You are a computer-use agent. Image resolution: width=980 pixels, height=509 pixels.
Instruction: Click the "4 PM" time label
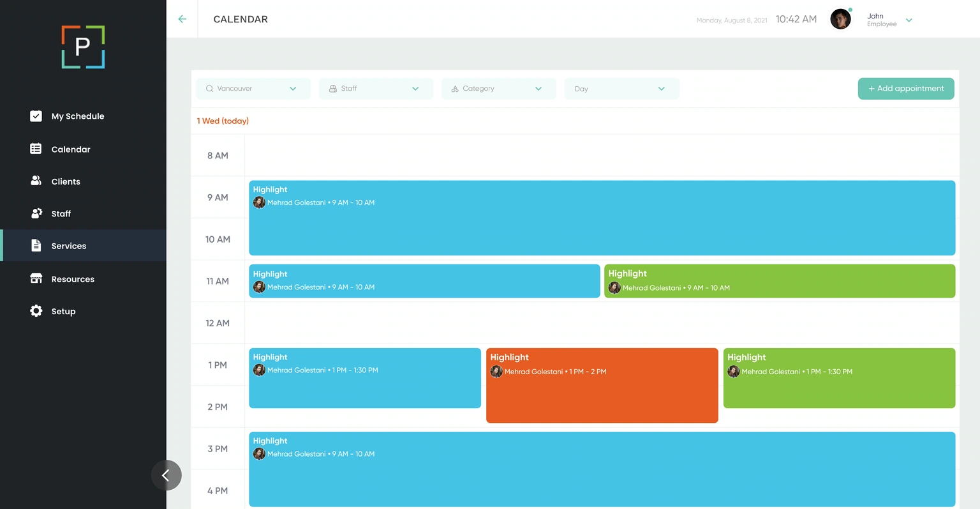coord(218,490)
